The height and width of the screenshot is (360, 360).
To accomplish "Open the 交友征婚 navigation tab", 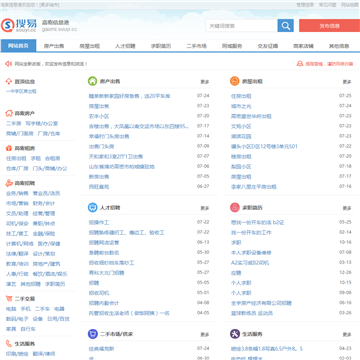I will [x=268, y=46].
